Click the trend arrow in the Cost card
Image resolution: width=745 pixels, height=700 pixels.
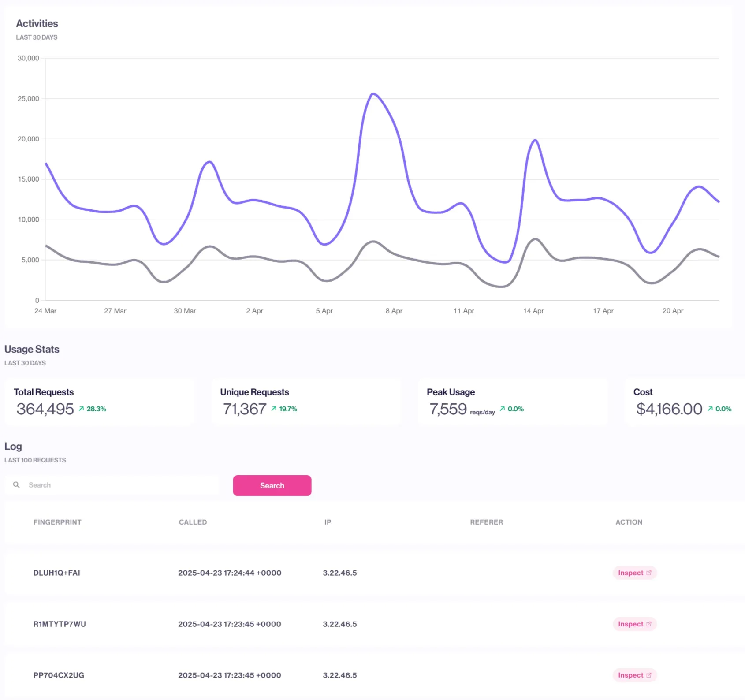pyautogui.click(x=710, y=409)
